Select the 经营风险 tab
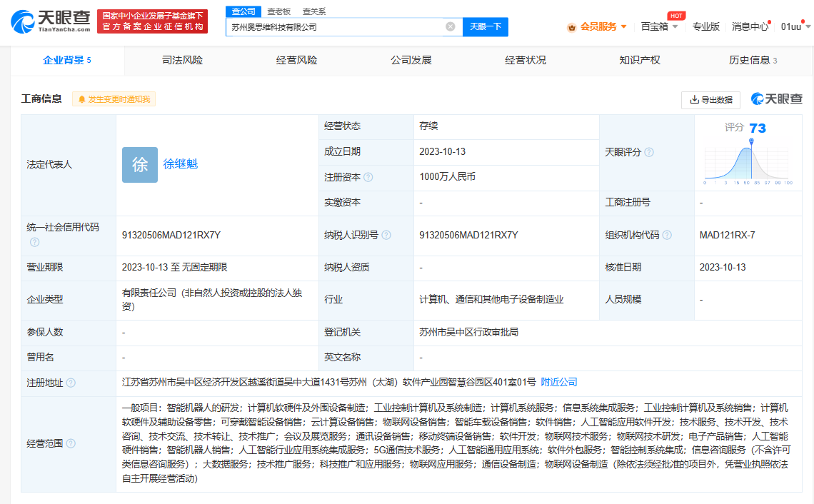Image resolution: width=814 pixels, height=504 pixels. click(x=296, y=60)
